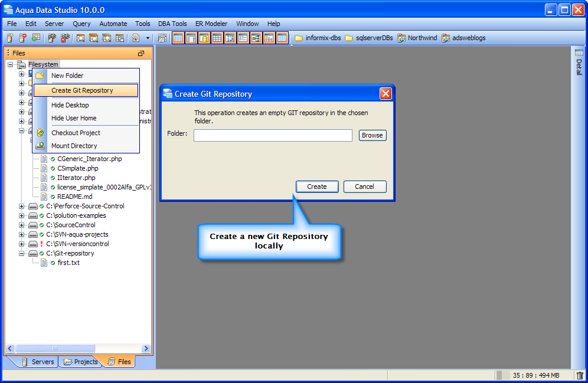Select README.md in file tree
The width and height of the screenshot is (588, 383).
pos(74,197)
